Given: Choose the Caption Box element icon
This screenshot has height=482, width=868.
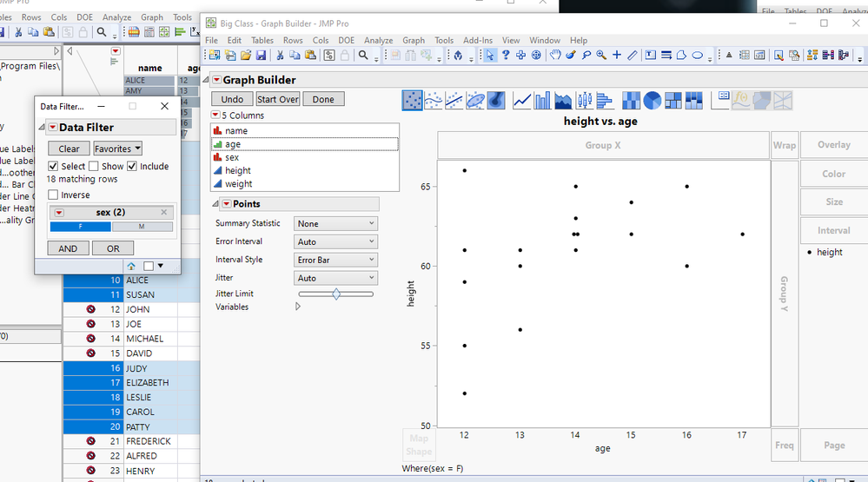Looking at the screenshot, I should pyautogui.click(x=719, y=101).
